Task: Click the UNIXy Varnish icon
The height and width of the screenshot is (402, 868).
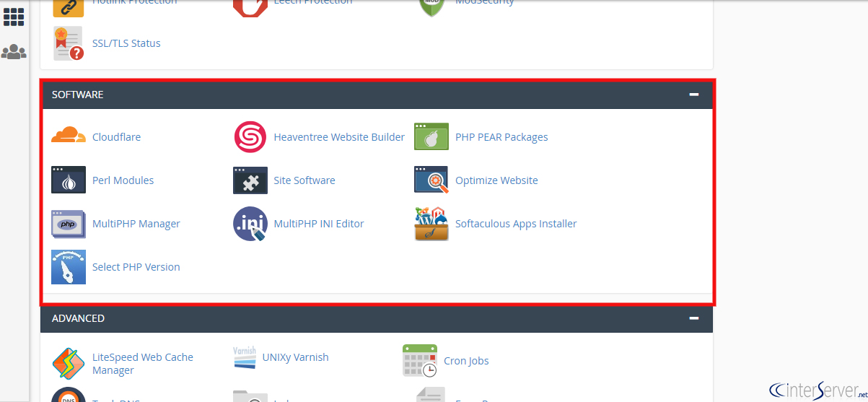Action: pyautogui.click(x=245, y=357)
